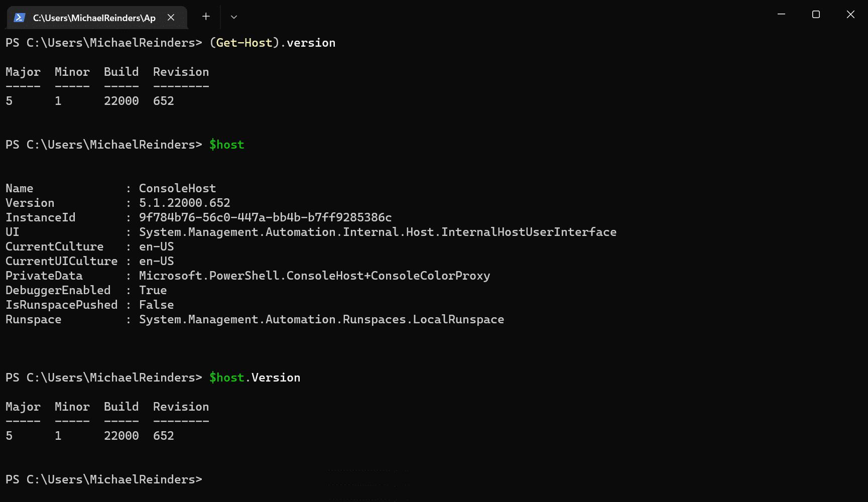Click the Version value 5.1.22000.652
This screenshot has height=502, width=868.
(x=184, y=203)
